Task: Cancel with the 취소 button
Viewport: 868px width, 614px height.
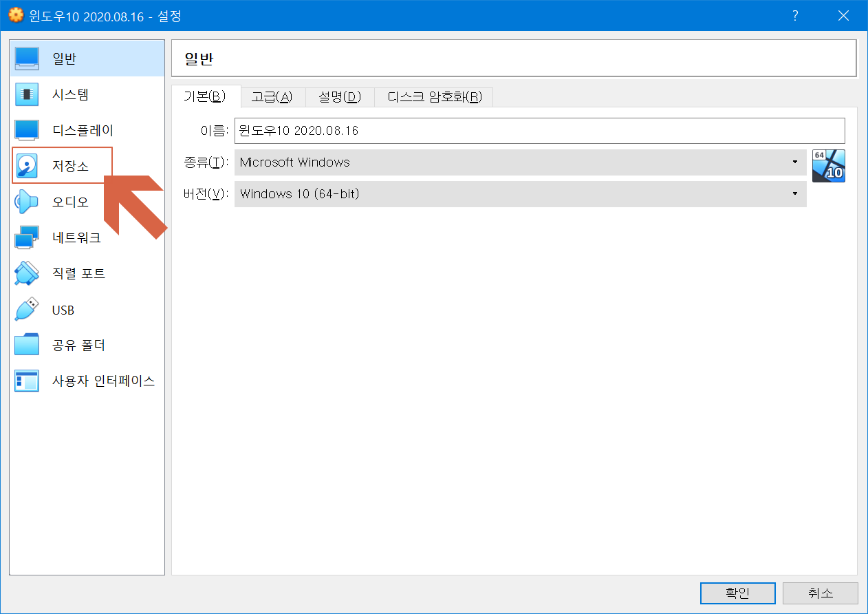Action: pyautogui.click(x=821, y=593)
